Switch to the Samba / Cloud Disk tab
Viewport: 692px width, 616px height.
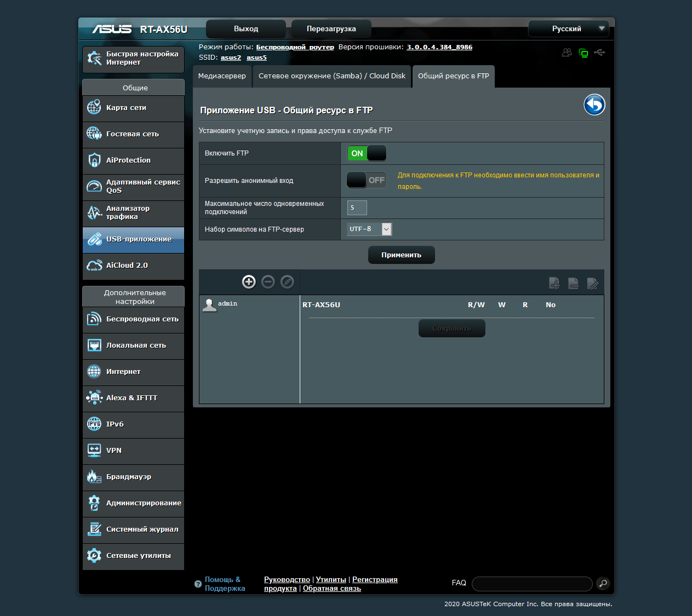332,76
